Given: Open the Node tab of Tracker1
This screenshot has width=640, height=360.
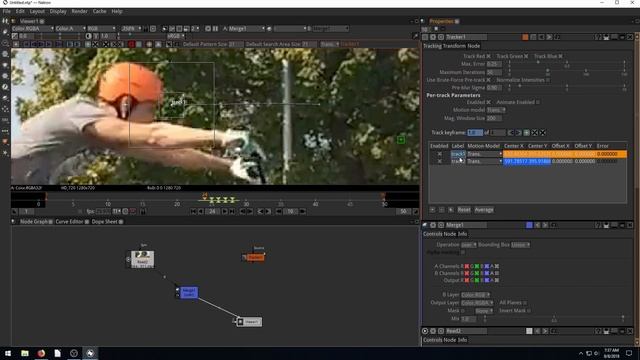Looking at the screenshot, I should pos(473,46).
